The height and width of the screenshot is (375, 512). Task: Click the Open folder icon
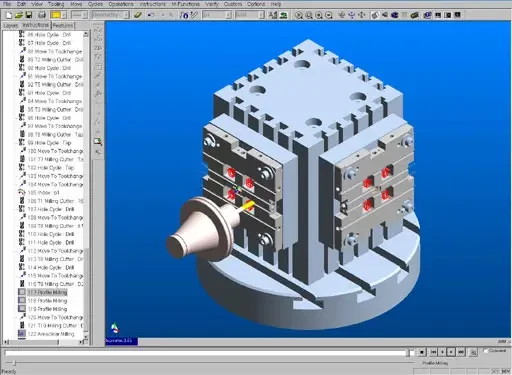pyautogui.click(x=19, y=15)
